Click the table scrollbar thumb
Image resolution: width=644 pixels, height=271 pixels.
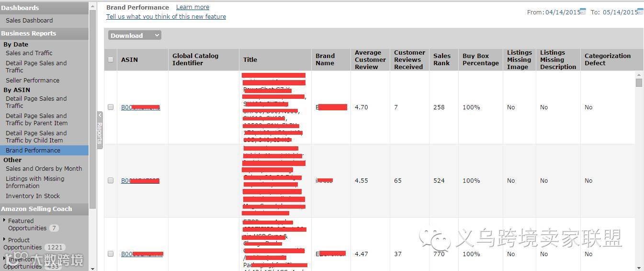pos(639,82)
